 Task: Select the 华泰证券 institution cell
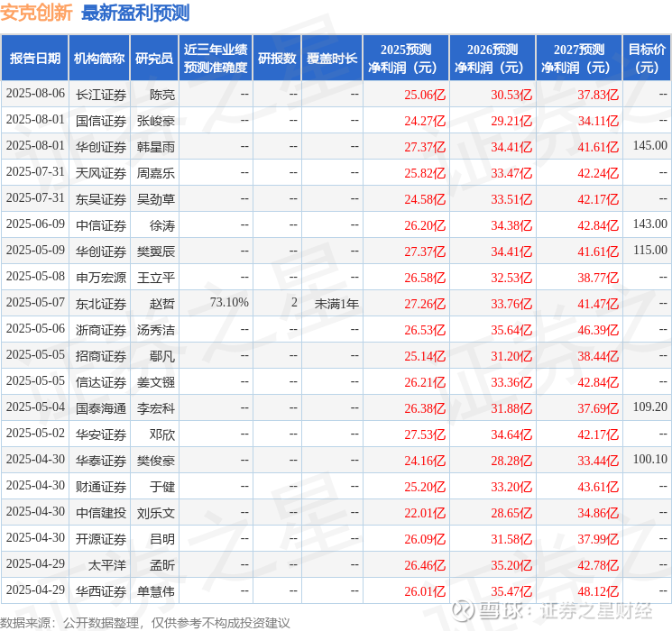(x=101, y=461)
